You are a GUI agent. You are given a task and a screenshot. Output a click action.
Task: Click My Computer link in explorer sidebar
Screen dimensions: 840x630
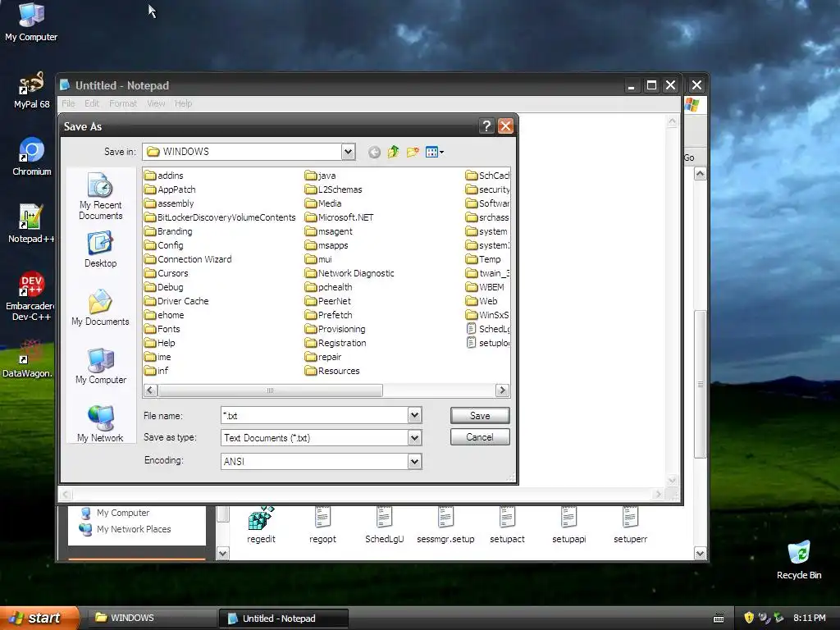115,513
